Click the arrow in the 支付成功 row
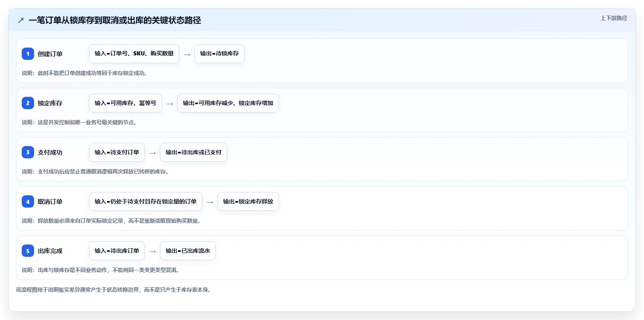The image size is (644, 320). 153,153
